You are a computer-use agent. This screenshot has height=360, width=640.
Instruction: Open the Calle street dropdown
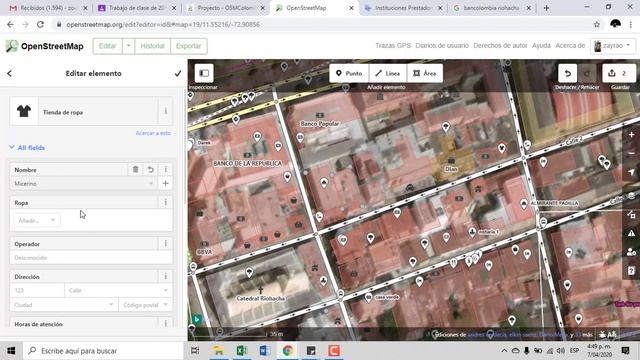[118, 290]
